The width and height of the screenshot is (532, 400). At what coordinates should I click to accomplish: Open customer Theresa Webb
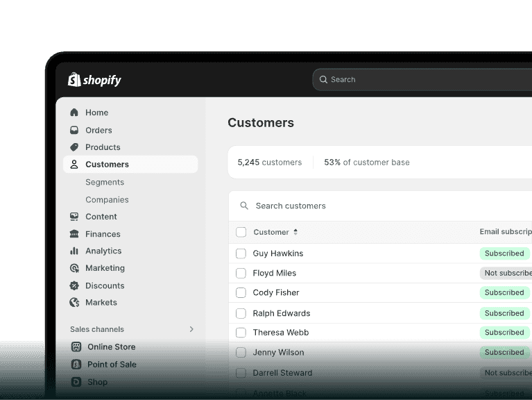tap(281, 333)
